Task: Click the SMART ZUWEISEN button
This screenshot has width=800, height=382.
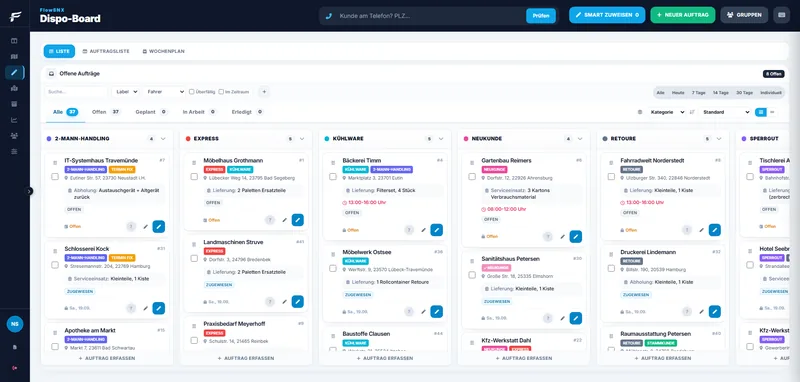Action: 607,15
